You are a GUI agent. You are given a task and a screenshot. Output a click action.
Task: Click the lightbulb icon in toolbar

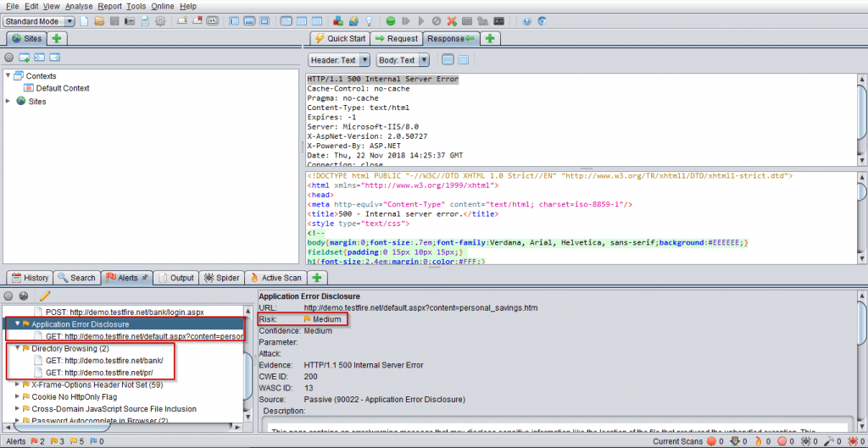(370, 21)
